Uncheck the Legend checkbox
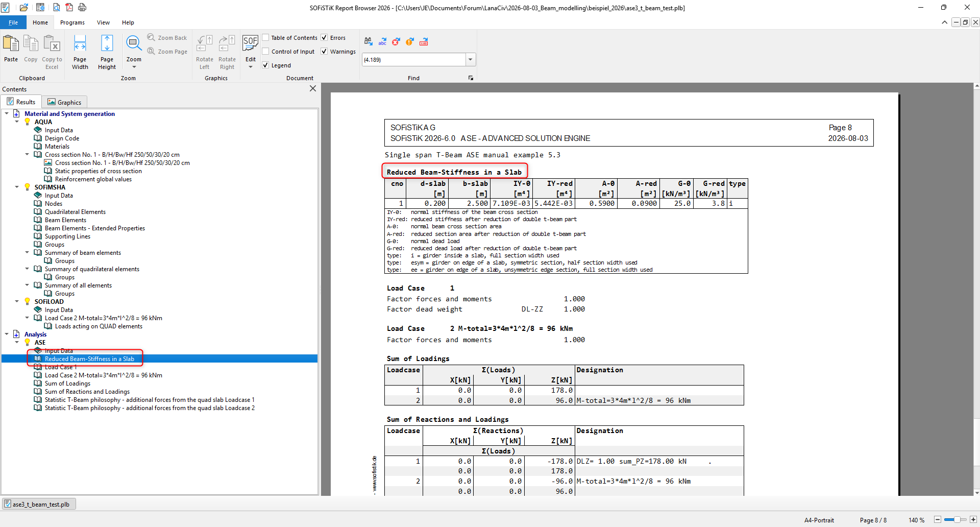Viewport: 980px width, 527px height. pyautogui.click(x=265, y=65)
